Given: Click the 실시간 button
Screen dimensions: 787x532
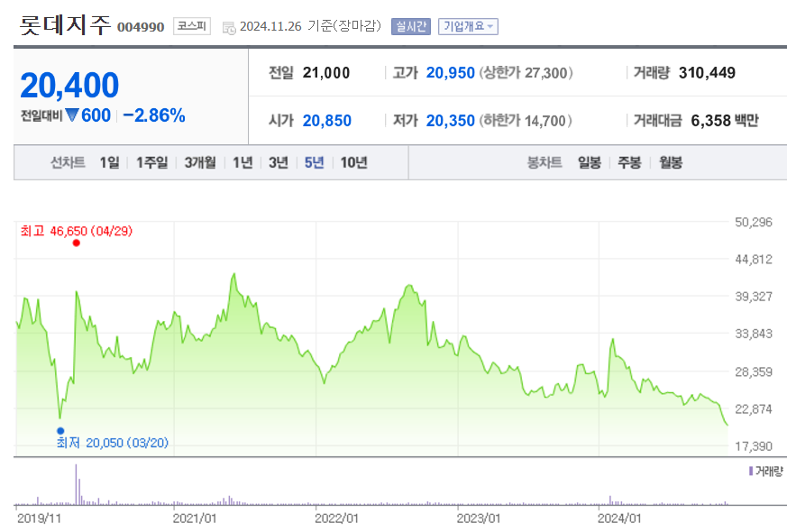Looking at the screenshot, I should tap(410, 26).
